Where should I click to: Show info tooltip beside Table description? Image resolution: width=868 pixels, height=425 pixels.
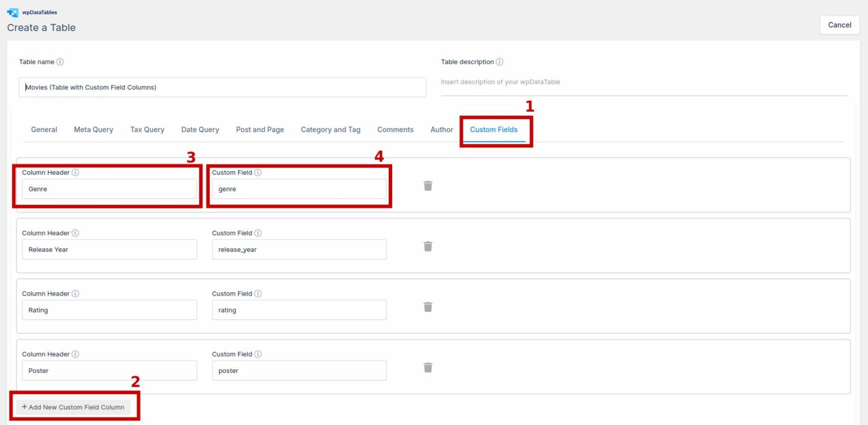(500, 62)
